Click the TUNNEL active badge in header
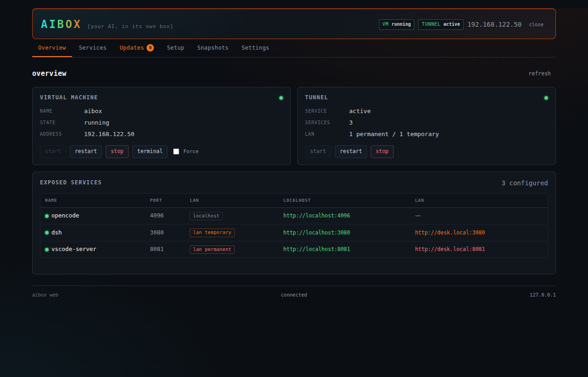This screenshot has width=588, height=377. [x=441, y=24]
